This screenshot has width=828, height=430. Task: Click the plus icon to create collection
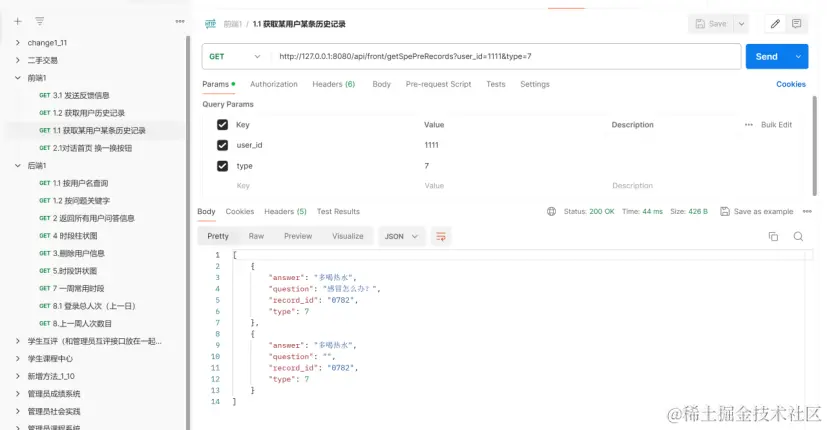pyautogui.click(x=17, y=21)
